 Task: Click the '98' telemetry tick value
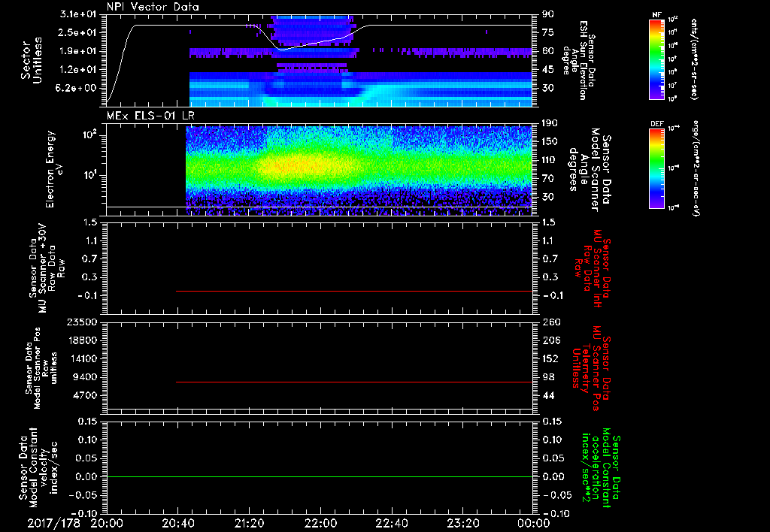click(548, 377)
